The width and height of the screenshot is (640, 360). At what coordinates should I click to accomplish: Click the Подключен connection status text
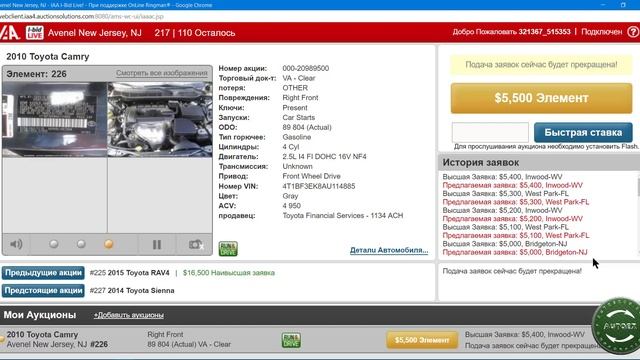pos(602,32)
